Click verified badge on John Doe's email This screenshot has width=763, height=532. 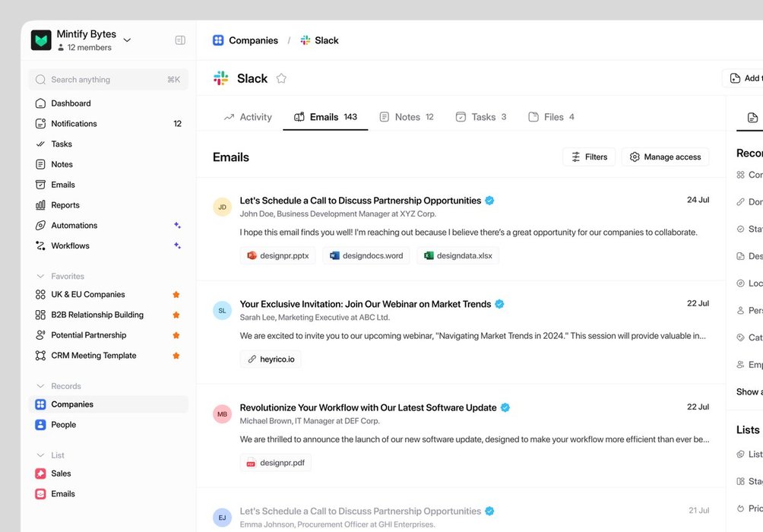coord(489,201)
